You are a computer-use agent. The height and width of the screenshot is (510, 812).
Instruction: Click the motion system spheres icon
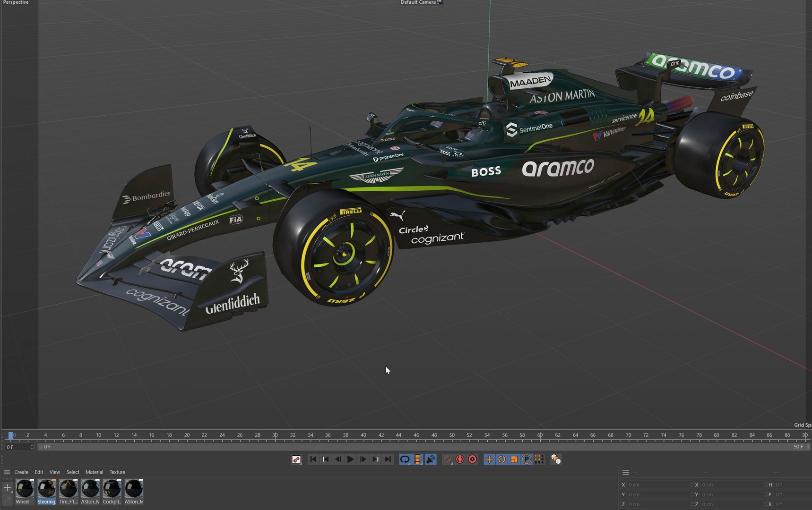(x=556, y=459)
